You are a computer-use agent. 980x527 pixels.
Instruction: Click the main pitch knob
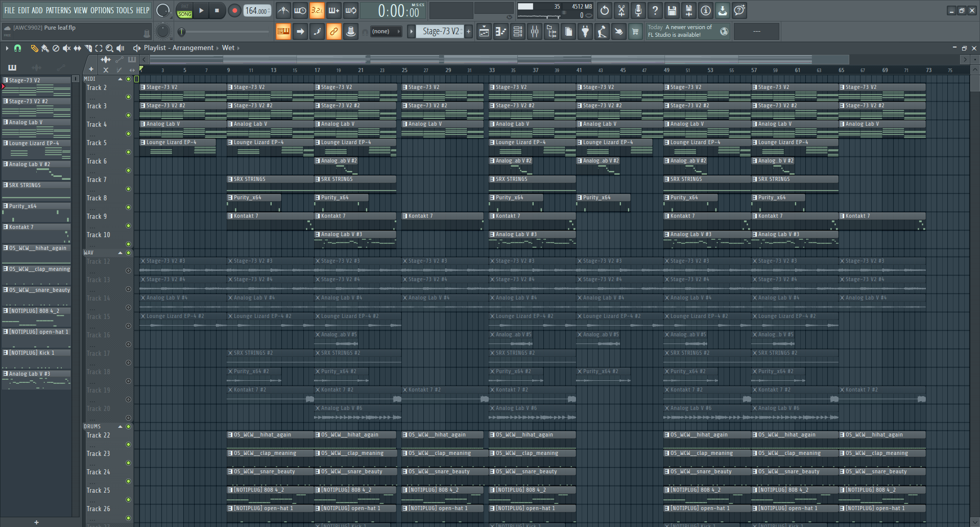coord(163,32)
